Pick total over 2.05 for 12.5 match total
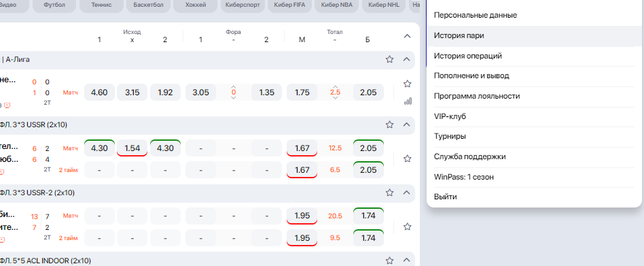The image size is (644, 266). 368,148
